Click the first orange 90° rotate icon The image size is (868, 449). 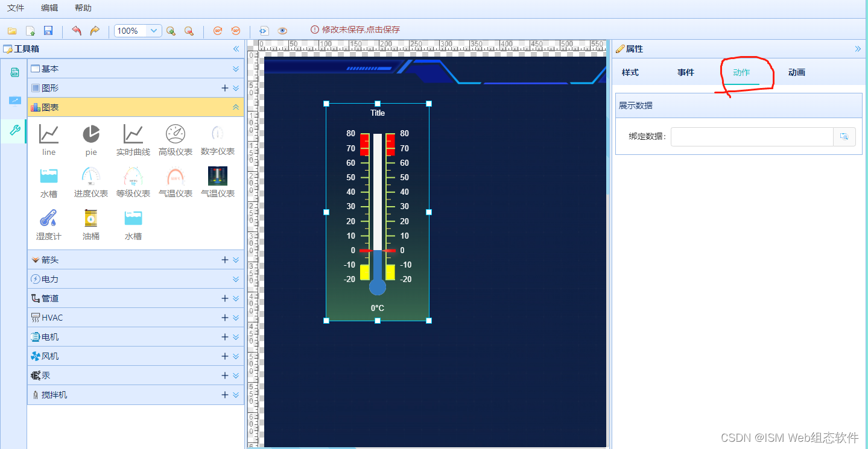(x=218, y=31)
